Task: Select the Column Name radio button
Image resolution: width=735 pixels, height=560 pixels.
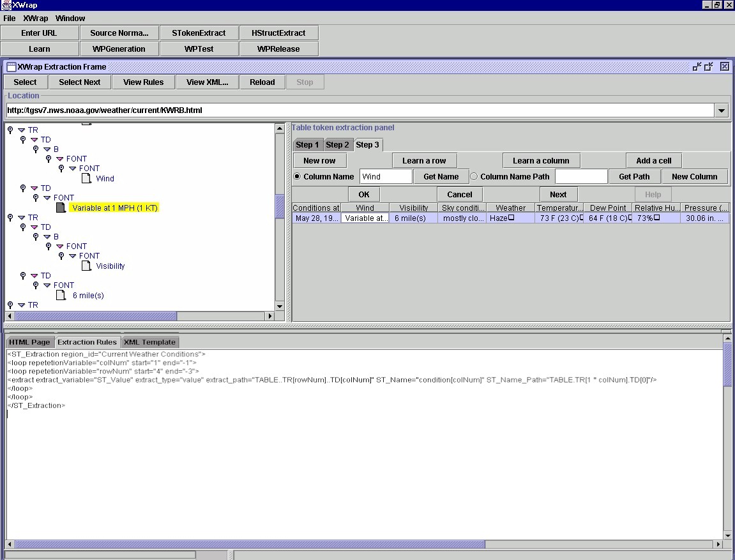Action: point(297,177)
